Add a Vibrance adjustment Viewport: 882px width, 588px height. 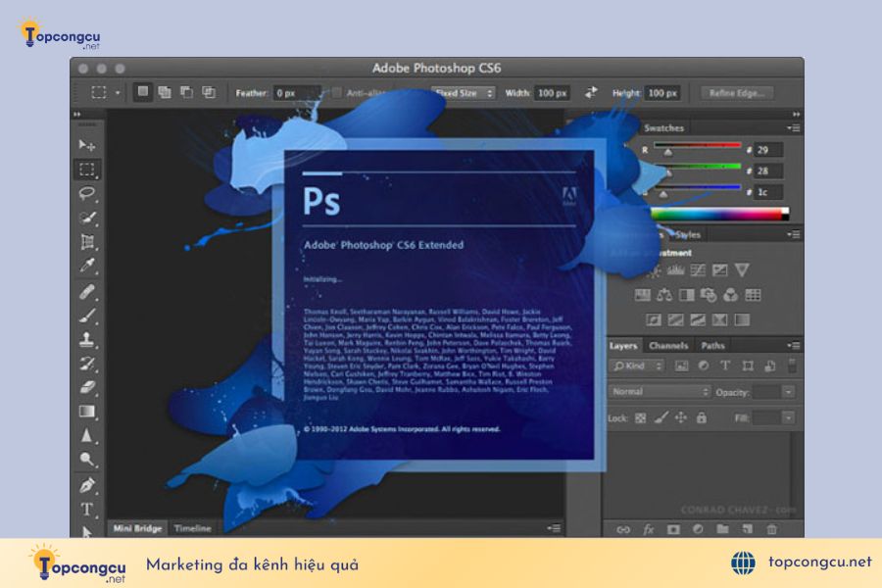point(742,270)
